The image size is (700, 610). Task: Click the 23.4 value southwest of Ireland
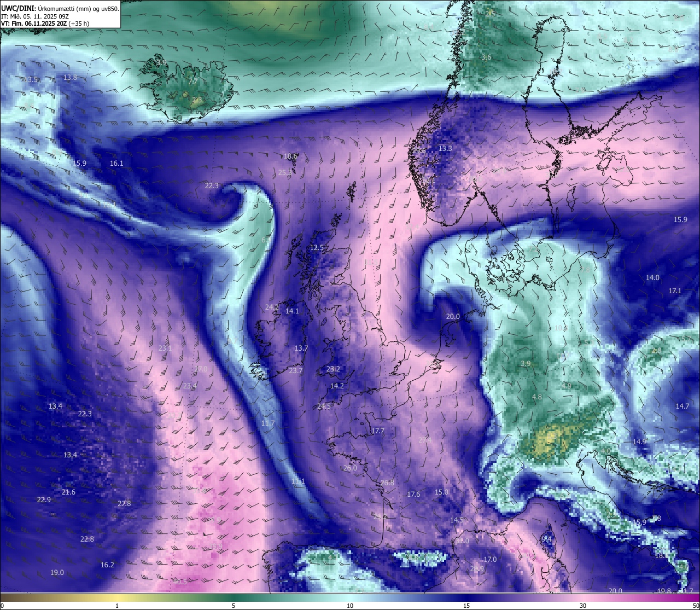pyautogui.click(x=189, y=386)
